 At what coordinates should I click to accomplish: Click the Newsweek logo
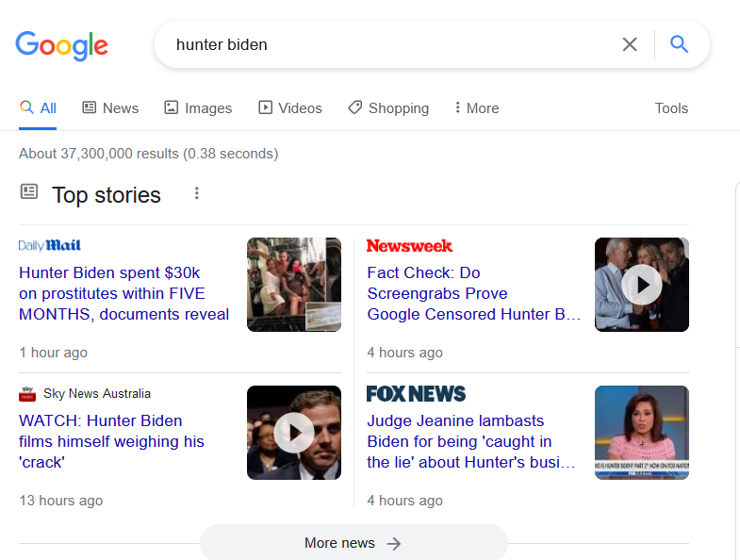click(409, 245)
